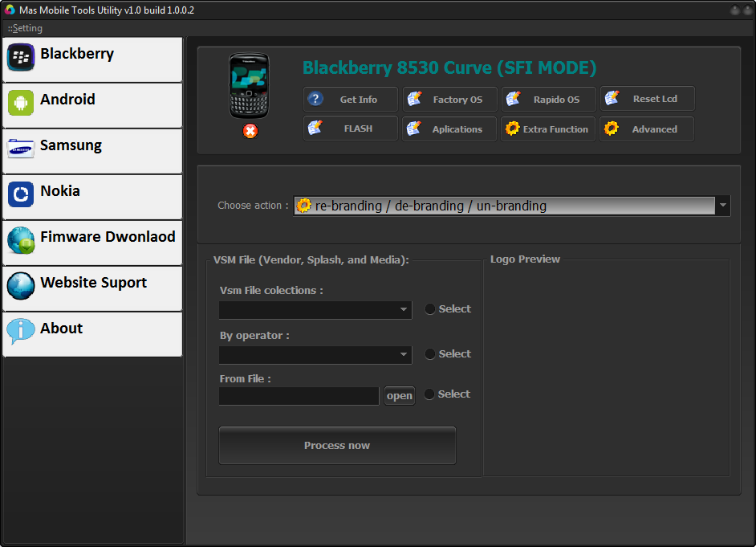Viewport: 756px width, 547px height.
Task: Open the Setting menu
Action: [25, 28]
